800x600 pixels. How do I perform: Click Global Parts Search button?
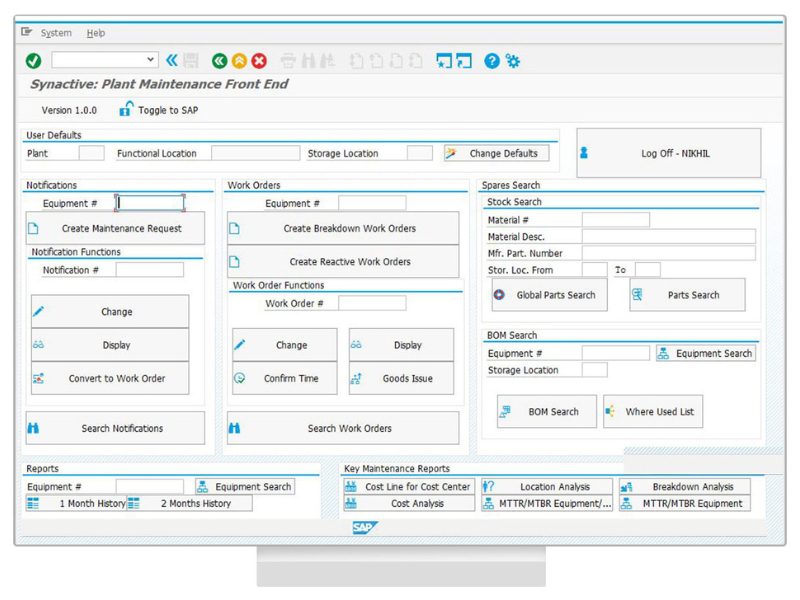pyautogui.click(x=550, y=295)
